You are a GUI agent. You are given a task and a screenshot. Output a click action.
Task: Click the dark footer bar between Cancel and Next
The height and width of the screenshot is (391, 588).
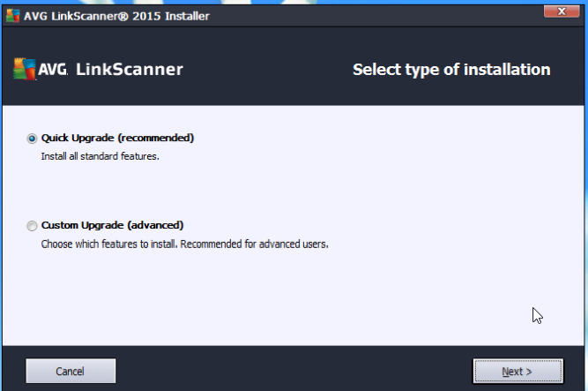[x=291, y=372]
